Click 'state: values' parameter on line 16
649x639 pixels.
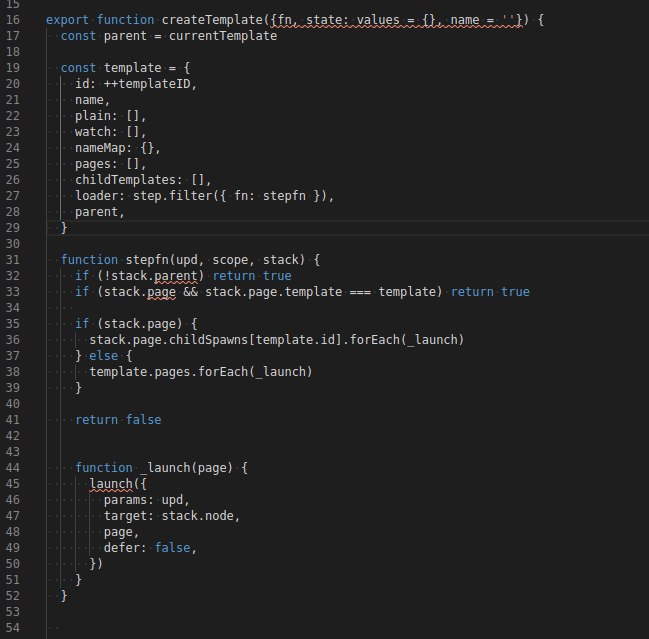pyautogui.click(x=353, y=20)
